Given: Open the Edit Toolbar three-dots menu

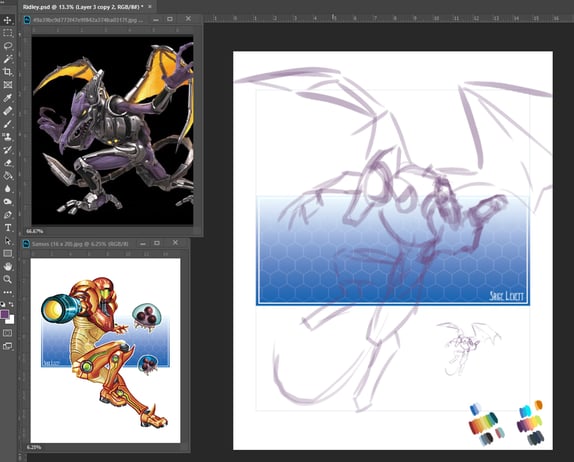Looking at the screenshot, I should [x=7, y=292].
